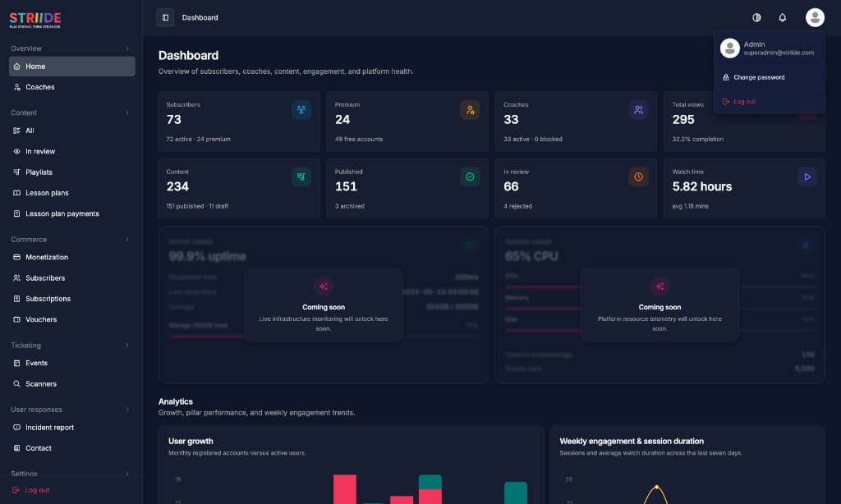Open the Home sidebar item
The image size is (841, 504).
tap(72, 66)
